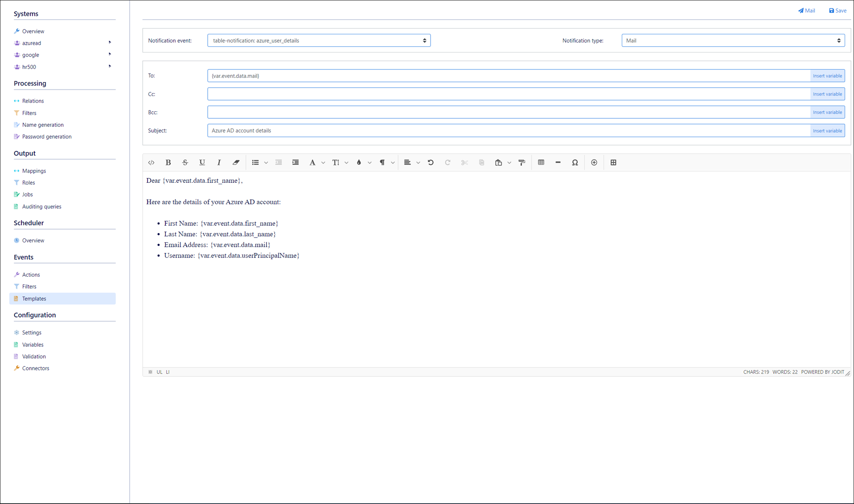Open the text color fill dropdown
The height and width of the screenshot is (504, 854).
click(370, 163)
